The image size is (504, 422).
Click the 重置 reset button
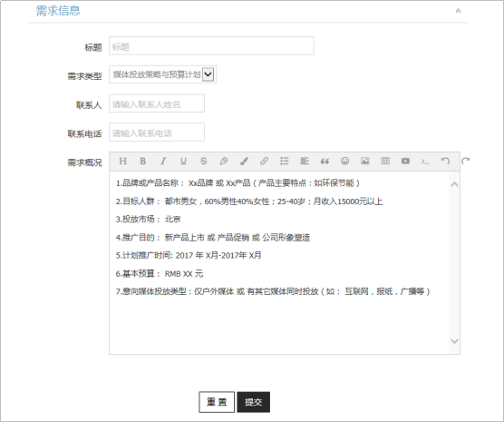217,402
